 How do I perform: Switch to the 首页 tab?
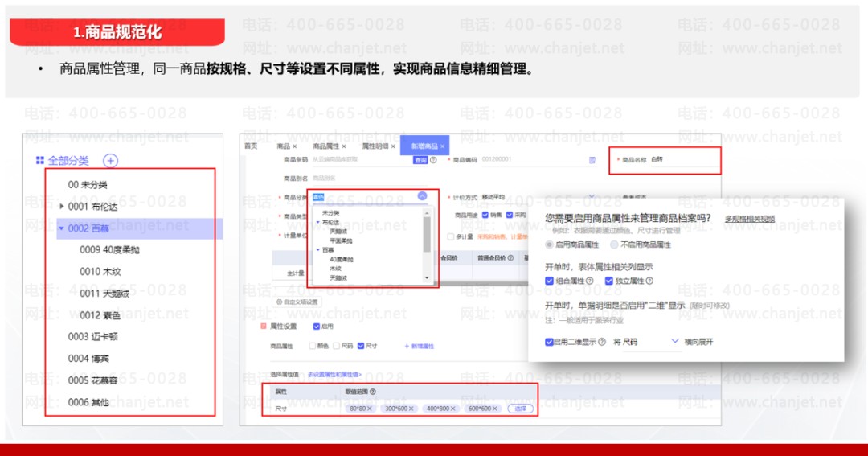pyautogui.click(x=251, y=146)
